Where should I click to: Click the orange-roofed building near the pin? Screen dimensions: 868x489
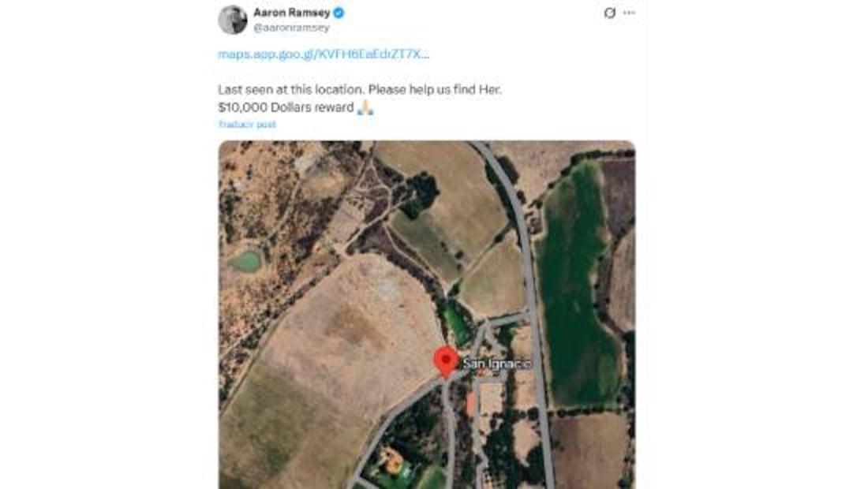(x=472, y=405)
